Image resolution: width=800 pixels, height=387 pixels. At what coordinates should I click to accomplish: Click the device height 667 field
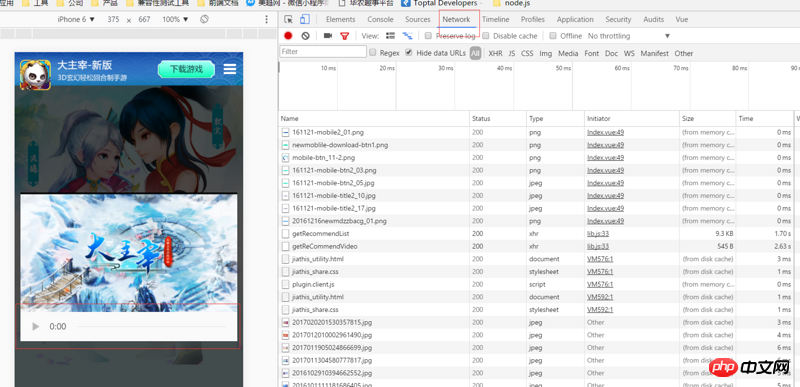point(144,19)
